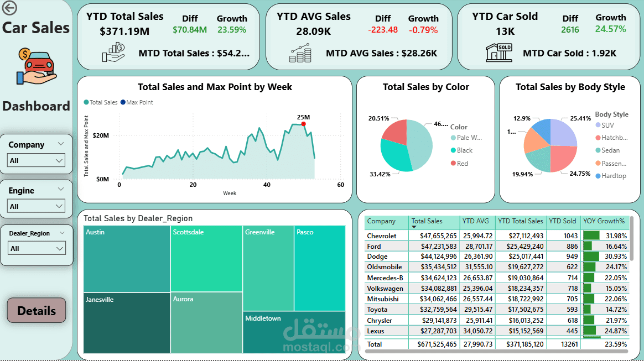
Task: Click the Passen... body style legend item
Action: point(611,163)
